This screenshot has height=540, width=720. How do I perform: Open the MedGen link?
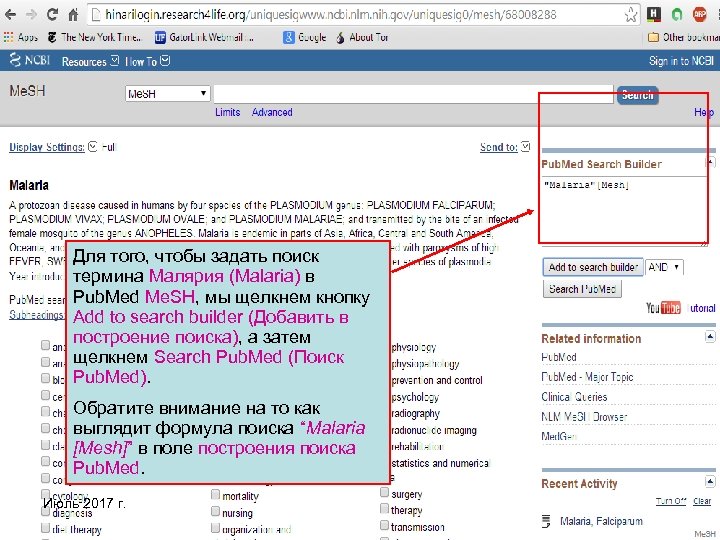559,436
